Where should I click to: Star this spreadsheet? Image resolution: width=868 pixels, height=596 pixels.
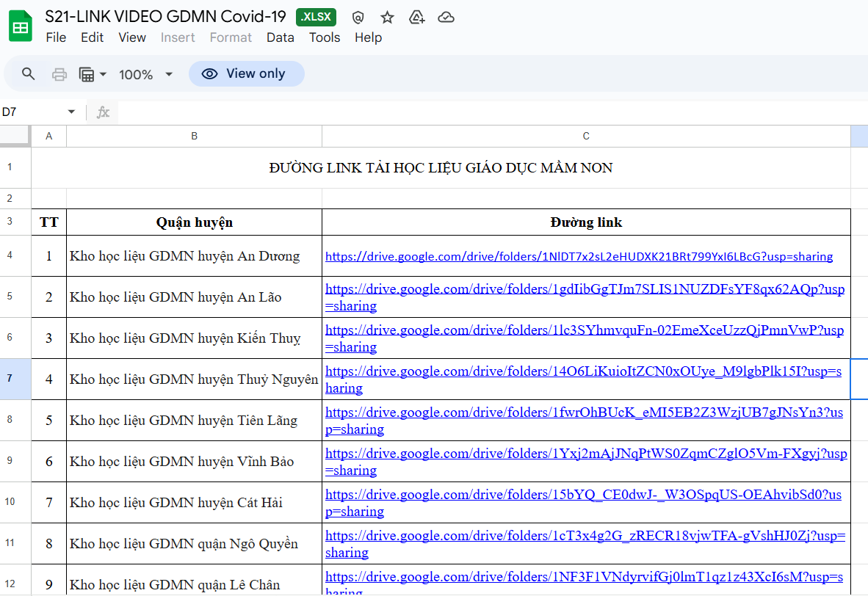[x=387, y=18]
